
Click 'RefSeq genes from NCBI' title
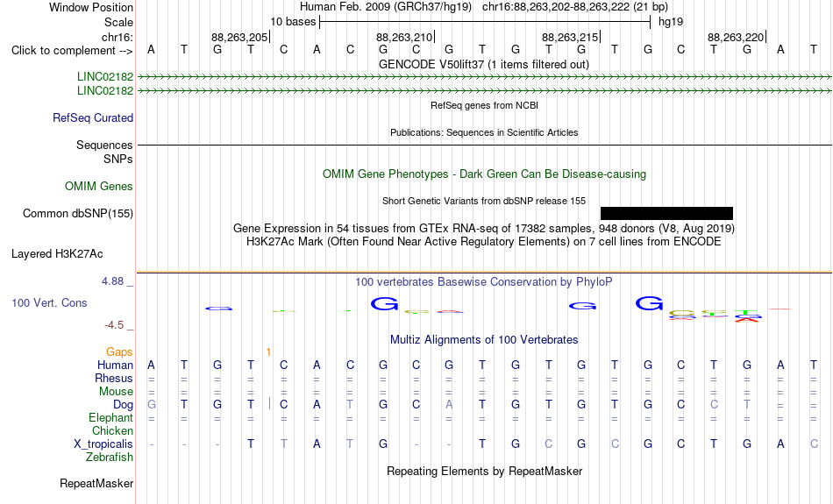click(x=485, y=106)
